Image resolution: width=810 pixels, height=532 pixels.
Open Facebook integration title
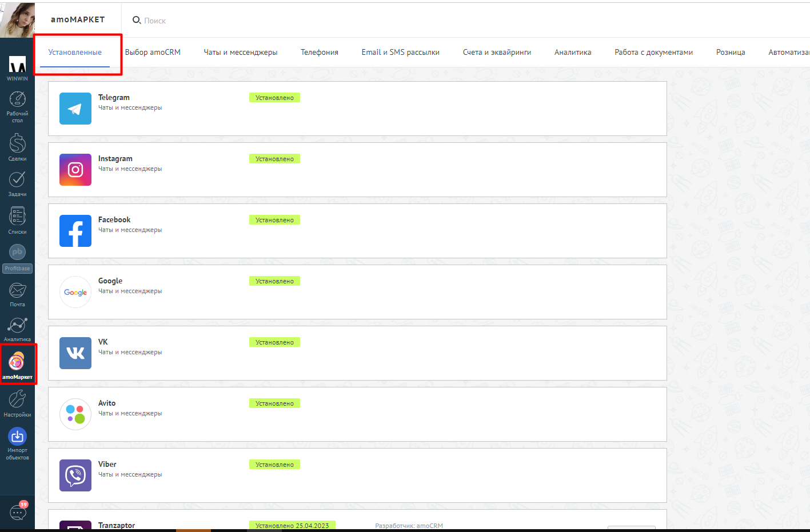coord(114,219)
